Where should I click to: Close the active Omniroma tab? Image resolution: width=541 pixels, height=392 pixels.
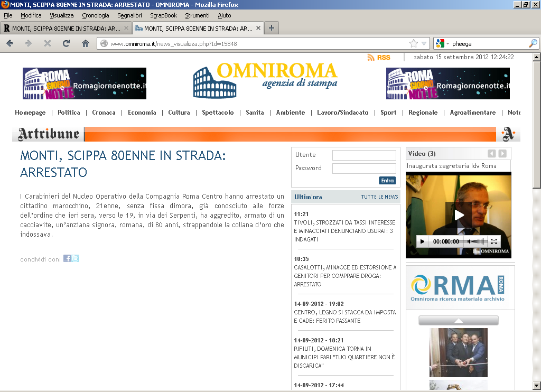click(x=258, y=28)
